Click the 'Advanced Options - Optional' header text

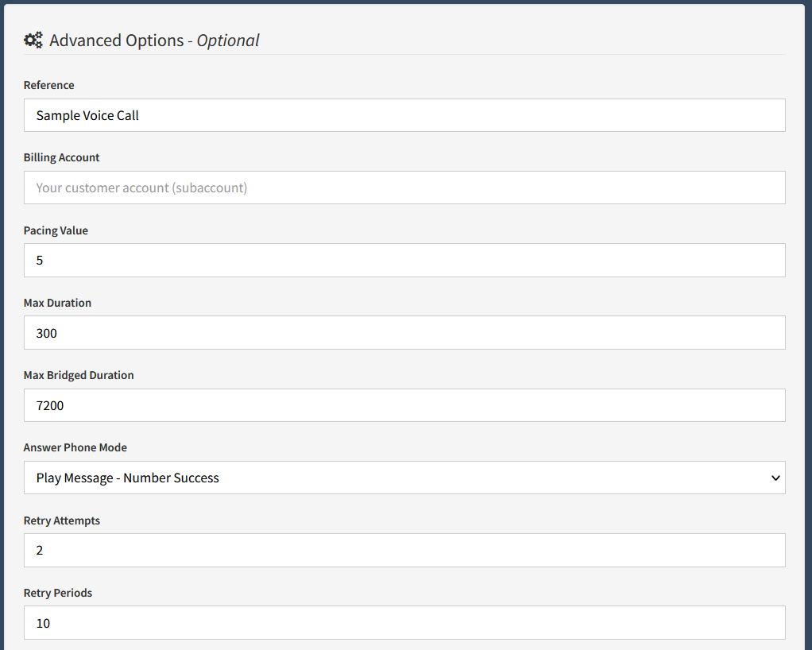tap(153, 40)
